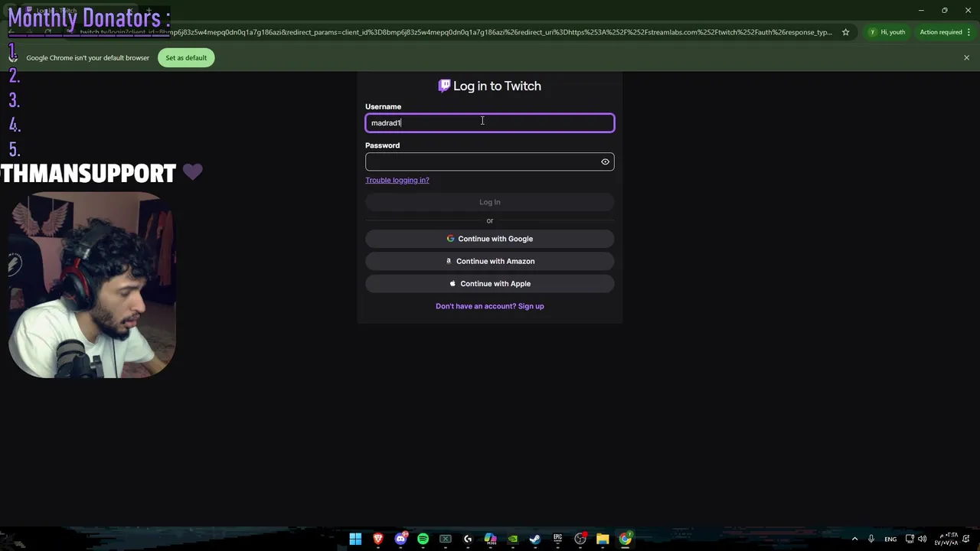This screenshot has height=551, width=980.
Task: Open Chrome Action required menu
Action: (x=944, y=32)
